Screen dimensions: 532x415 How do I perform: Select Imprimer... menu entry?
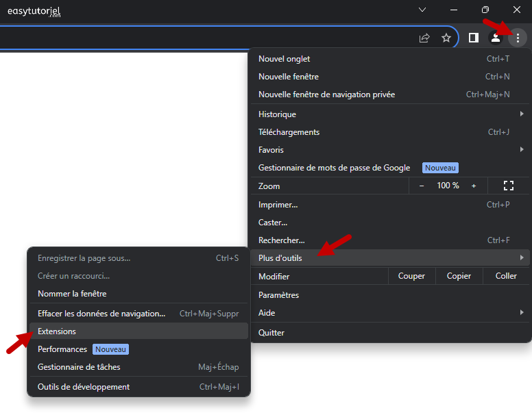tap(390, 205)
